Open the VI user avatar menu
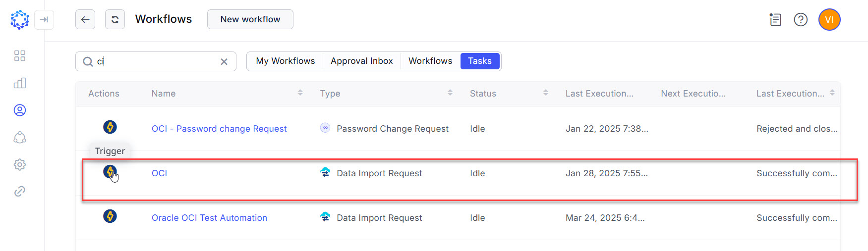This screenshot has height=251, width=868. point(829,20)
